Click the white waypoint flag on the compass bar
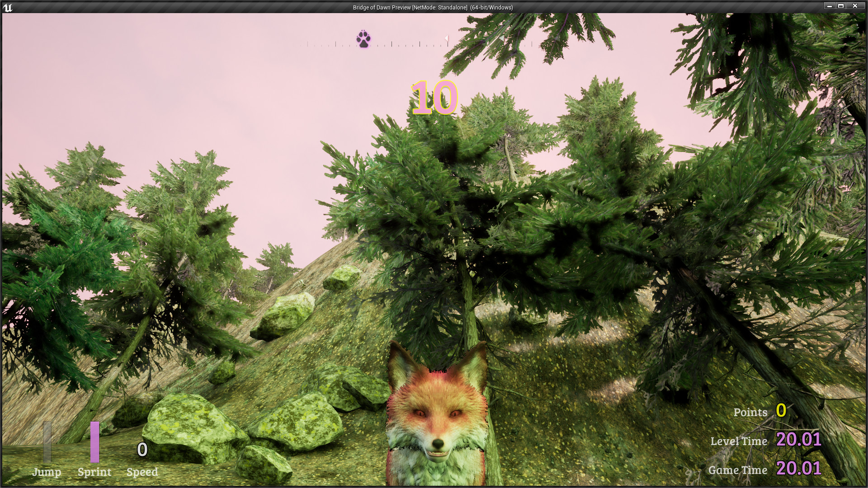This screenshot has width=868, height=488. pos(447,38)
